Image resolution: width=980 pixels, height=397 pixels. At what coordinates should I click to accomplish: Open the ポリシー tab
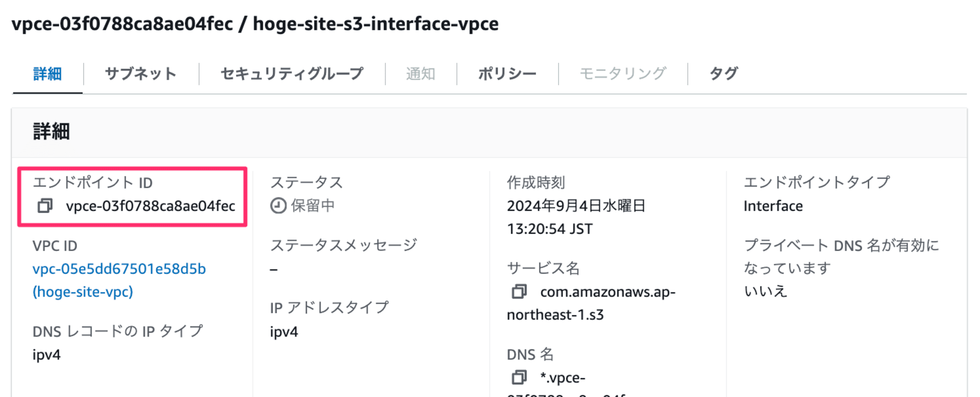coord(507,74)
